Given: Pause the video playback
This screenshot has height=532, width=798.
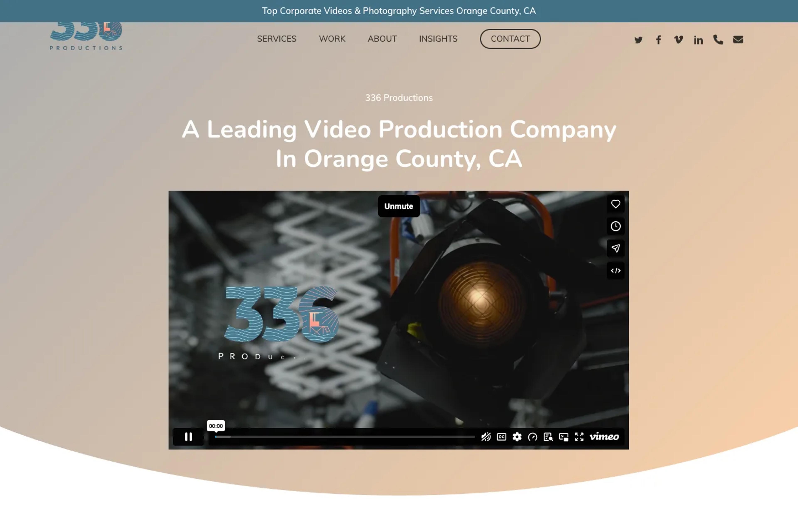Looking at the screenshot, I should point(188,437).
